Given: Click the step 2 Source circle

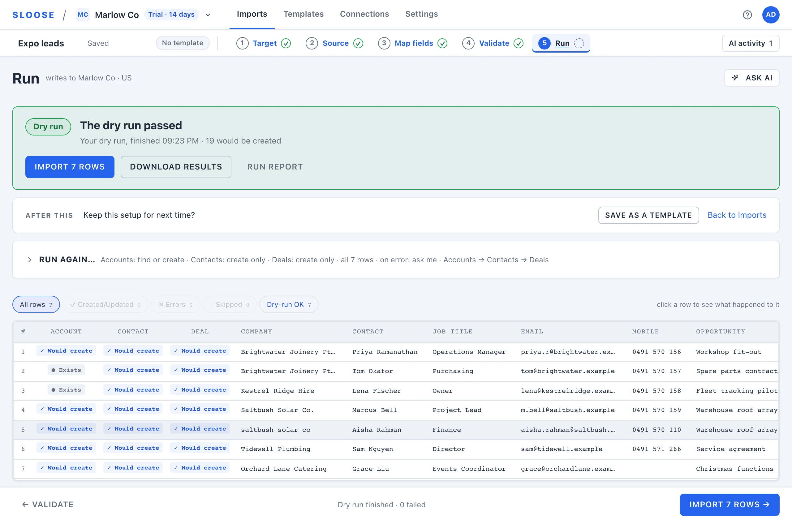Looking at the screenshot, I should (x=312, y=43).
